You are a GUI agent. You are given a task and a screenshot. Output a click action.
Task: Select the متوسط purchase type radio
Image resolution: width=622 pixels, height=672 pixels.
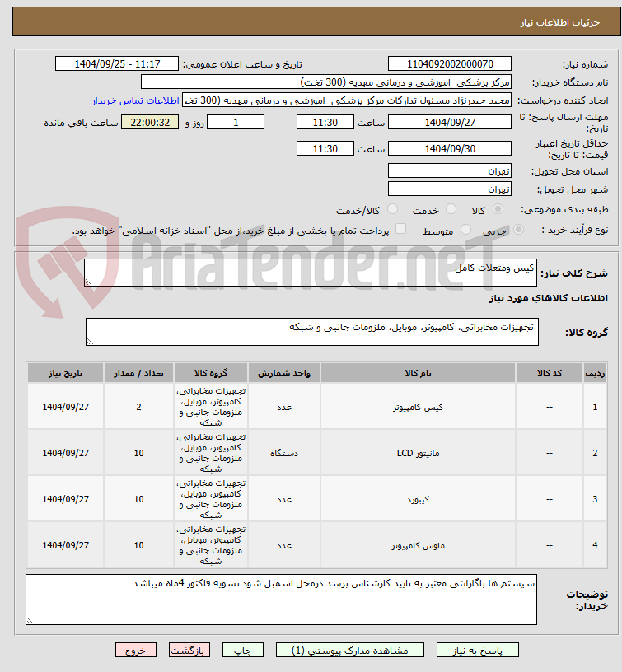coord(465,230)
